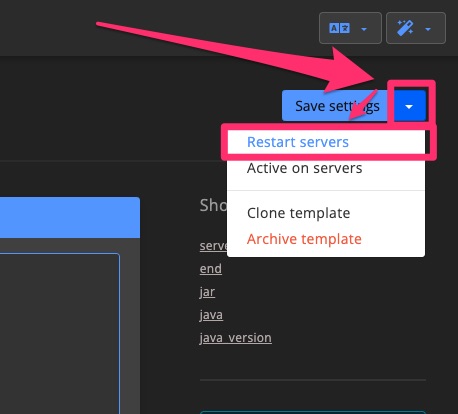Choose Archive template from menu
The width and height of the screenshot is (458, 414).
304,239
